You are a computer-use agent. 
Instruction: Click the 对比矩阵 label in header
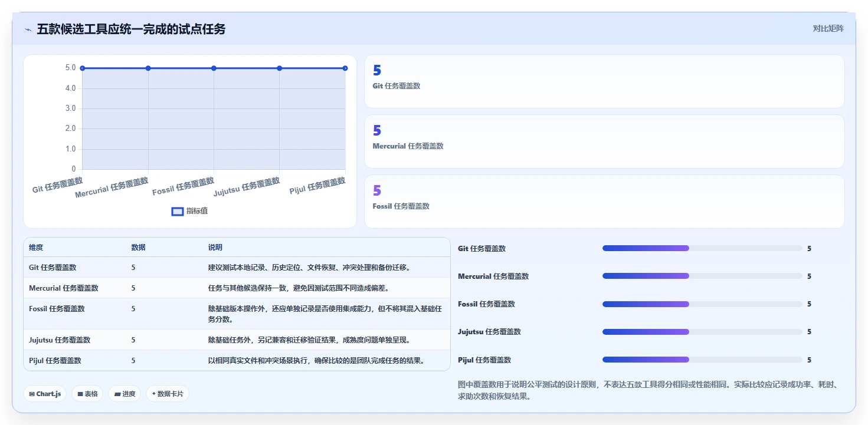[x=828, y=29]
